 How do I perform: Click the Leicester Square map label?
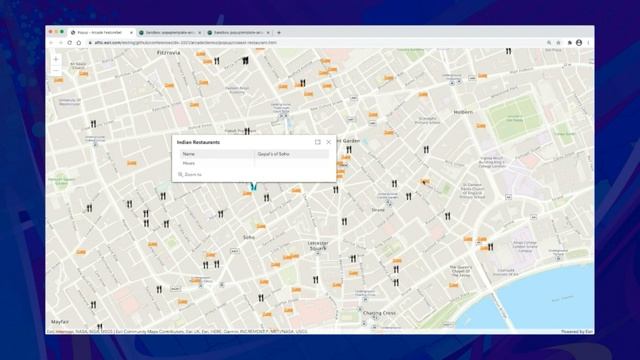[318, 245]
